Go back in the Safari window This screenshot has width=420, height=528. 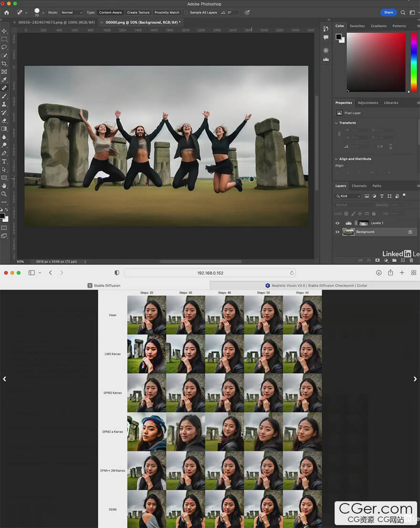pyautogui.click(x=51, y=273)
